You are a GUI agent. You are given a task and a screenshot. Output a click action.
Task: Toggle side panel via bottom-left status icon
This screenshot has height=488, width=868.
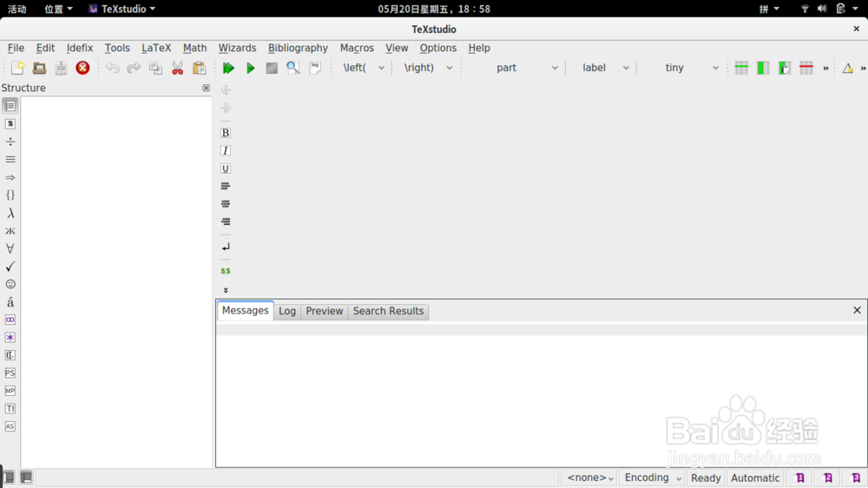(9, 477)
